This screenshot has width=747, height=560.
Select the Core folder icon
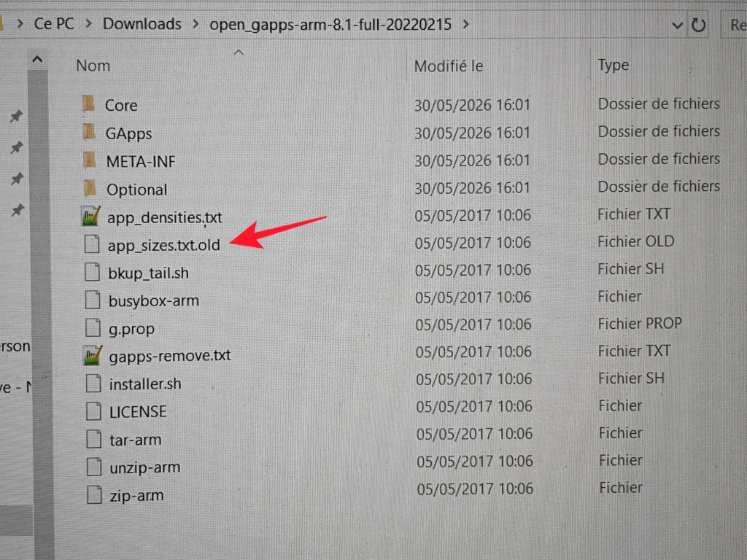[89, 104]
